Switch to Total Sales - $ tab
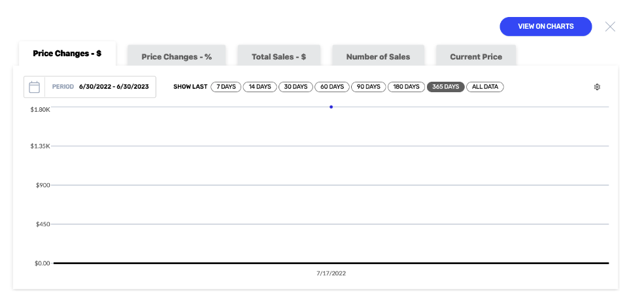 [279, 57]
